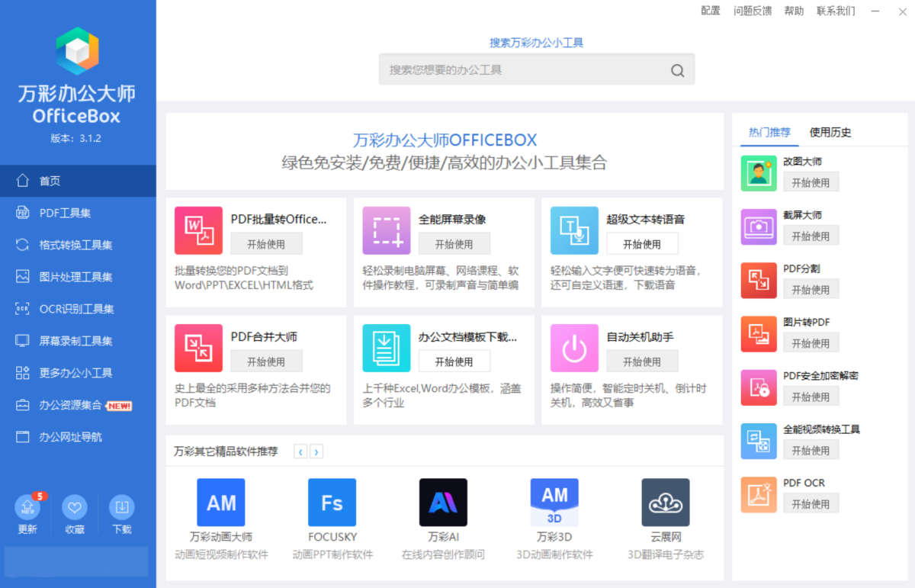The image size is (915, 588).
Task: Click the search magnifier icon
Action: tap(677, 70)
